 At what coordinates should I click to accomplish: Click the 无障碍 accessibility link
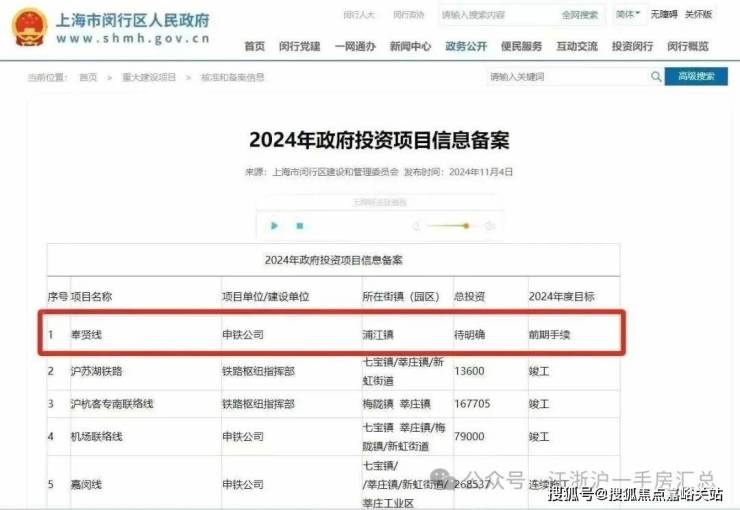(664, 15)
